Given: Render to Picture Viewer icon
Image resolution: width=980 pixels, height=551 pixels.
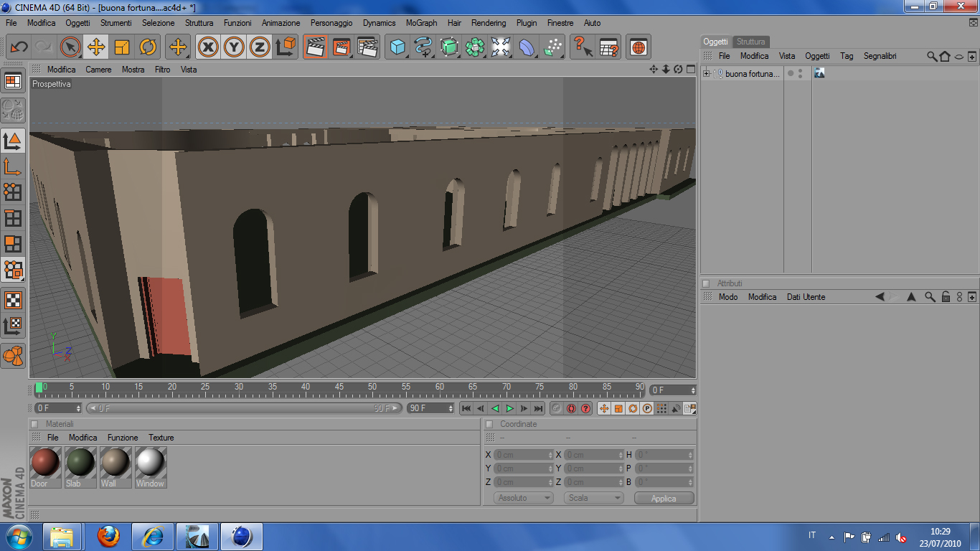Looking at the screenshot, I should click(x=341, y=47).
